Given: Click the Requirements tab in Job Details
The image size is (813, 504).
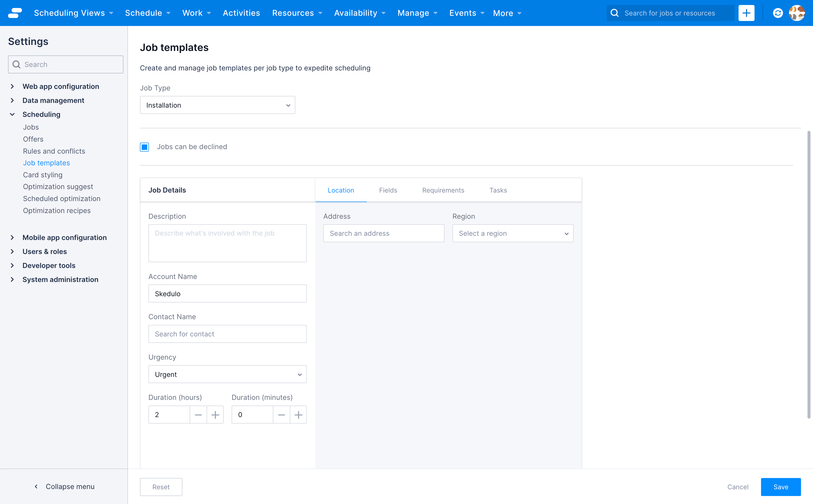Looking at the screenshot, I should pyautogui.click(x=442, y=190).
